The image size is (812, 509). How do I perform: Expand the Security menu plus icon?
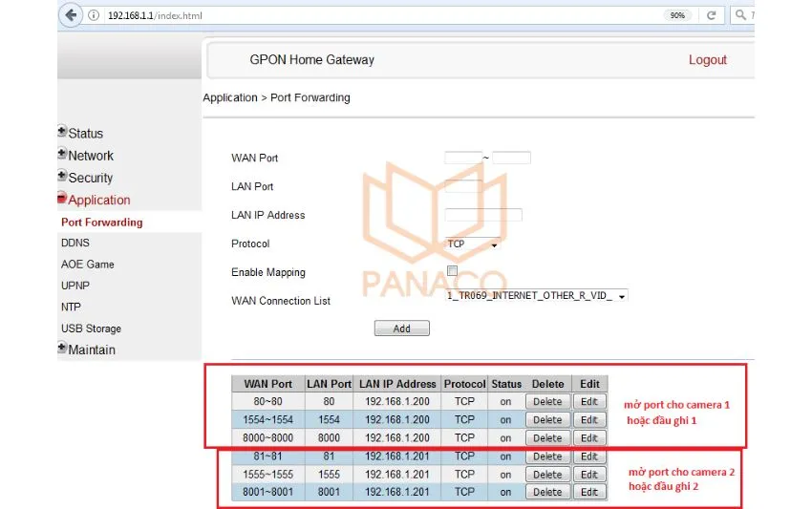(62, 176)
